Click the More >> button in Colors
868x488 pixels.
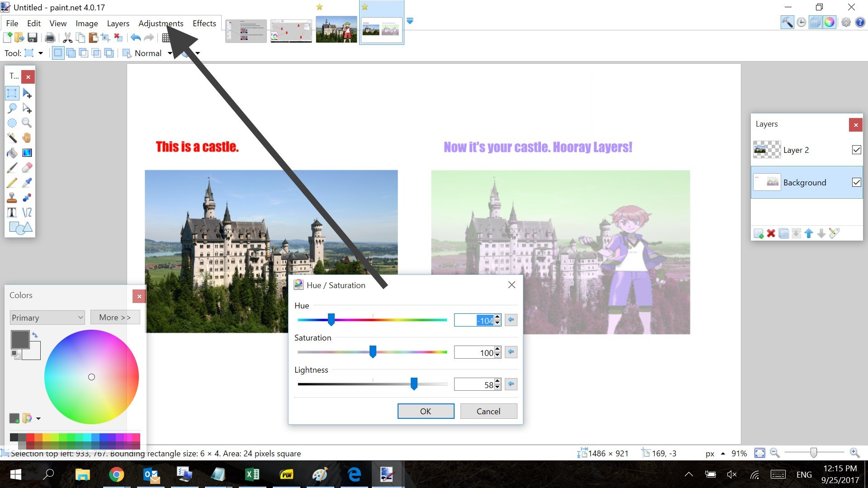[115, 317]
